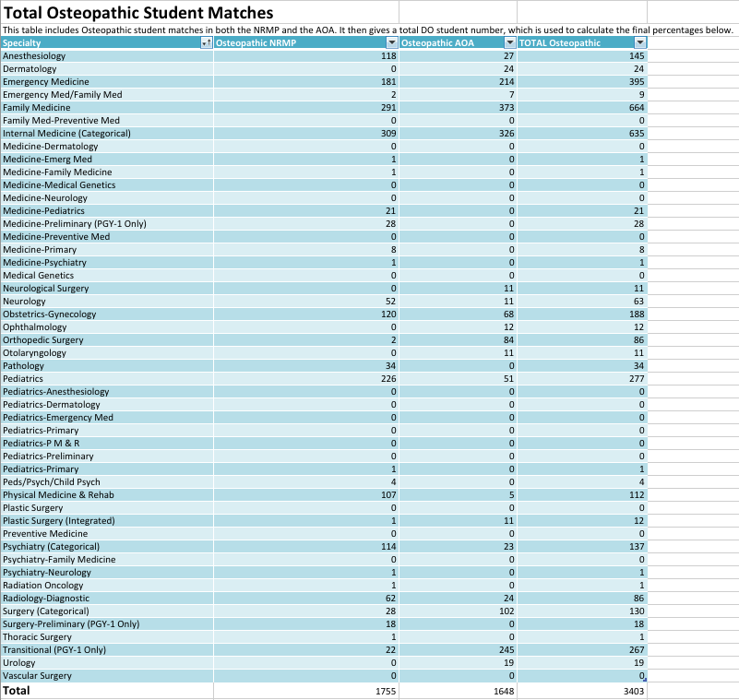
Task: Select the 'Obstetrics-Gynecology' cell
Action: pos(107,314)
